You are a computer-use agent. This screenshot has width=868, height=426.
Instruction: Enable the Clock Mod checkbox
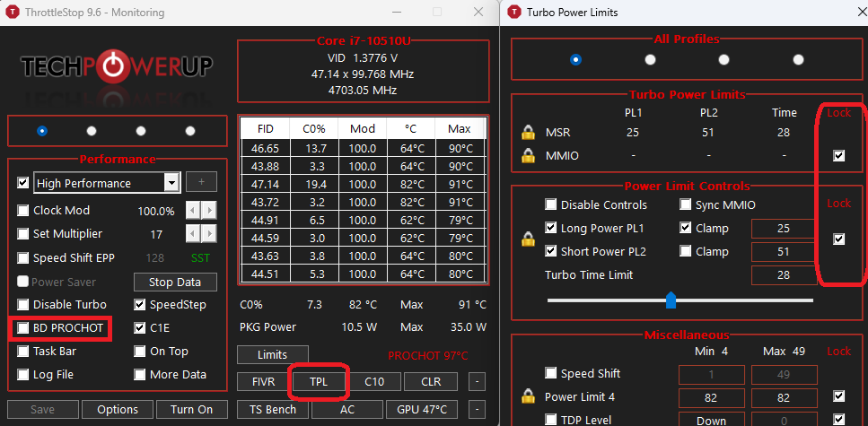pos(22,211)
